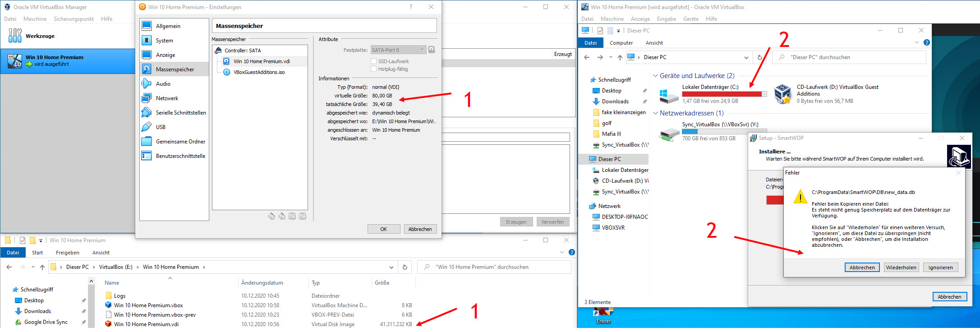Open System settings category
Screen dimensions: 980x332
coord(174,41)
